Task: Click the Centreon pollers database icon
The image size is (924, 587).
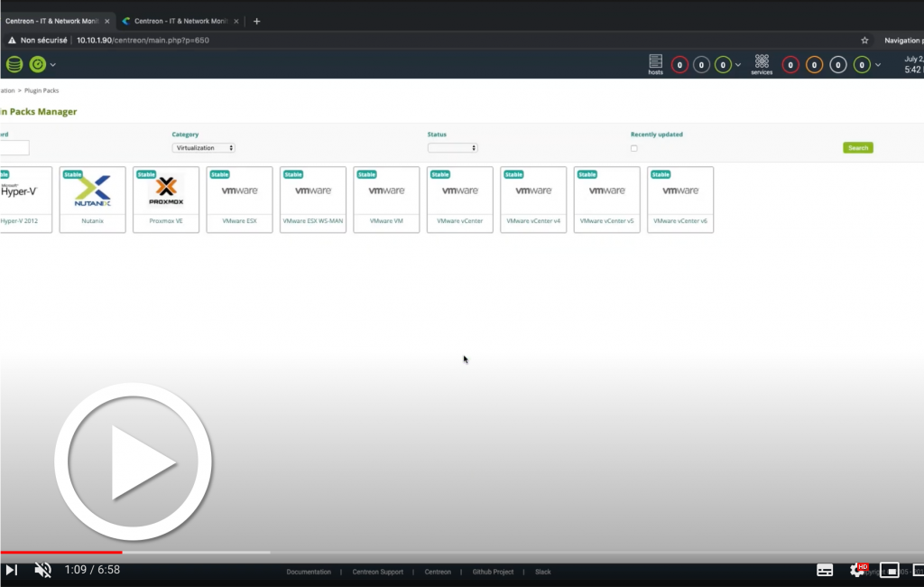Action: coord(14,64)
